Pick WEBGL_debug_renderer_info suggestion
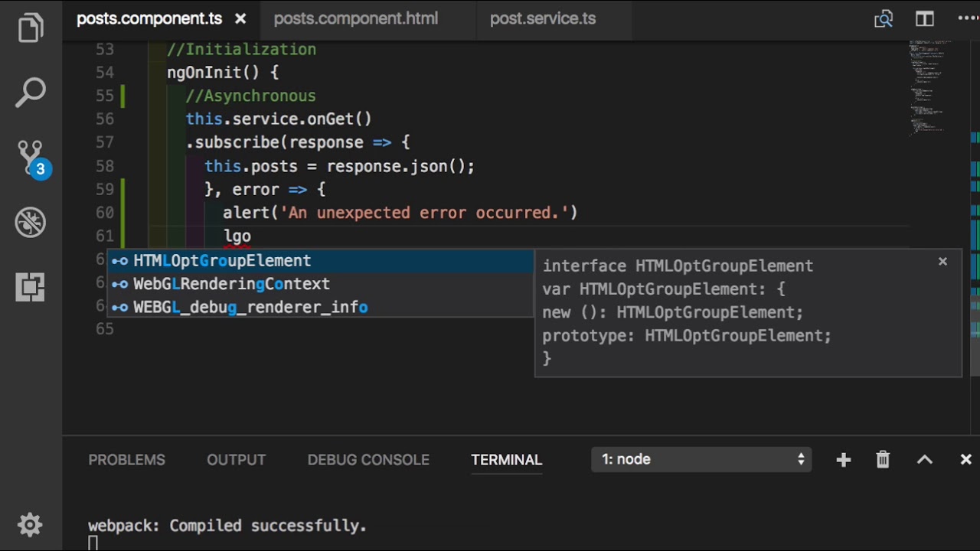 click(x=320, y=307)
